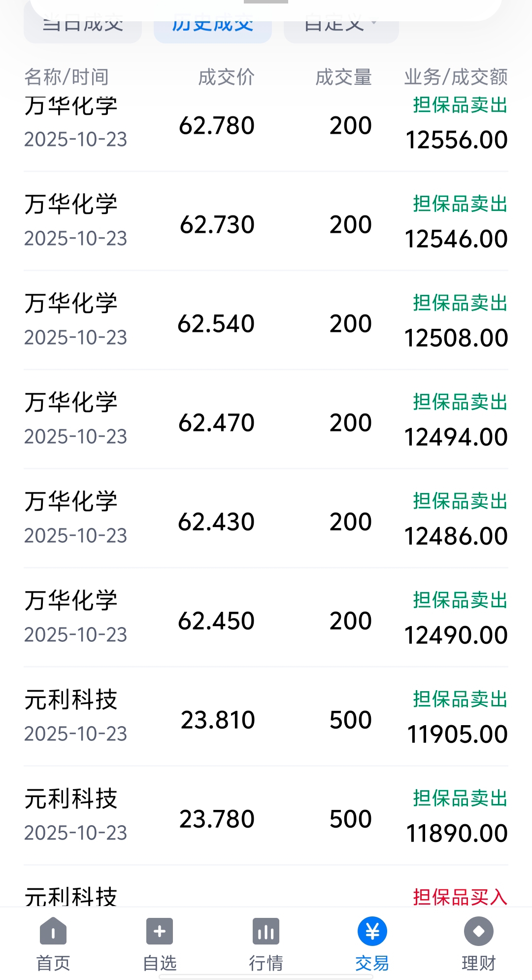The image size is (532, 980).
Task: Switch to 当日成交 tab
Action: [x=83, y=26]
